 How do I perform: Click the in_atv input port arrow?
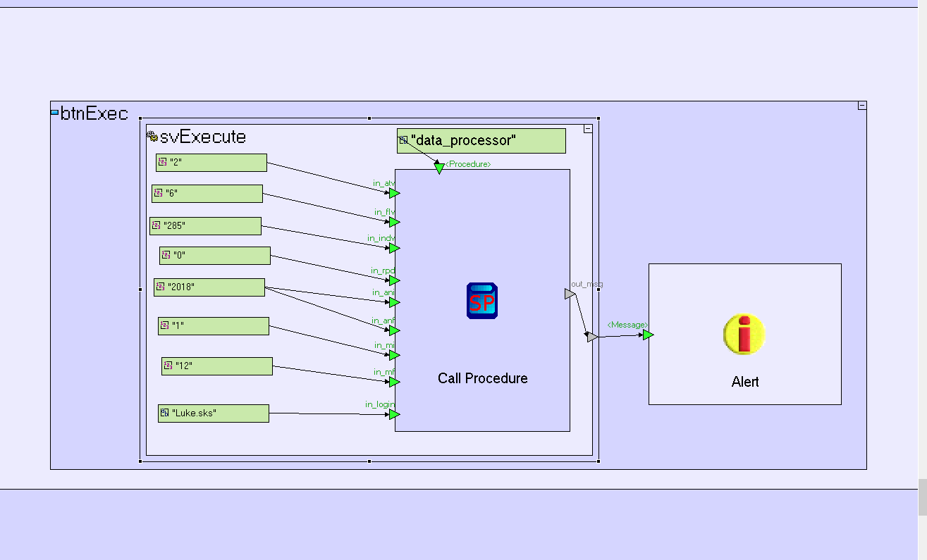click(x=394, y=193)
